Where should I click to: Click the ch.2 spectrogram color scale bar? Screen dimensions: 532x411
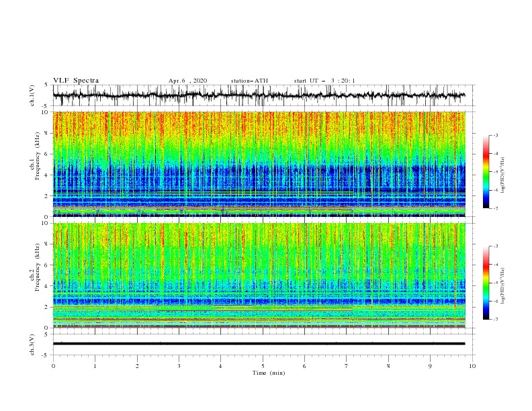pyautogui.click(x=486, y=283)
